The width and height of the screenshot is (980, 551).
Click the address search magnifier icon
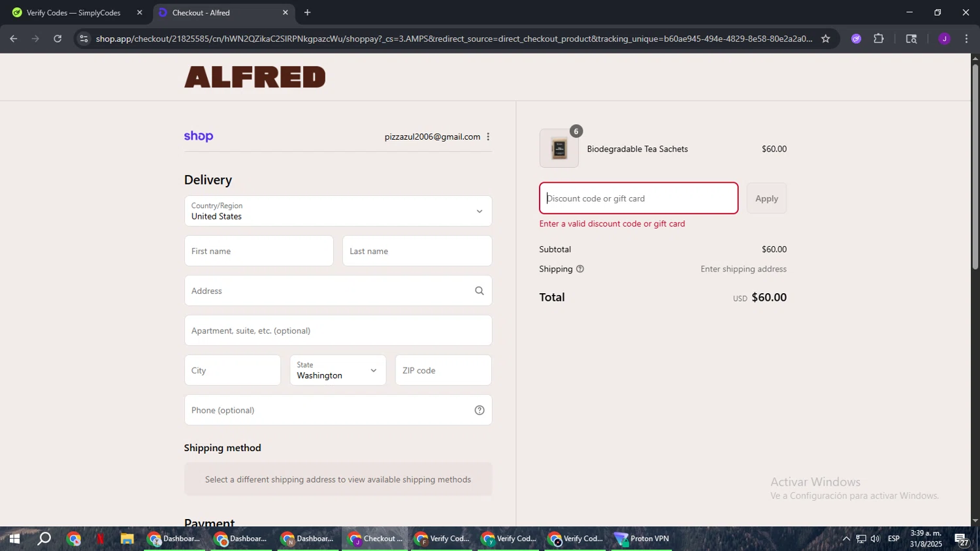click(x=479, y=291)
